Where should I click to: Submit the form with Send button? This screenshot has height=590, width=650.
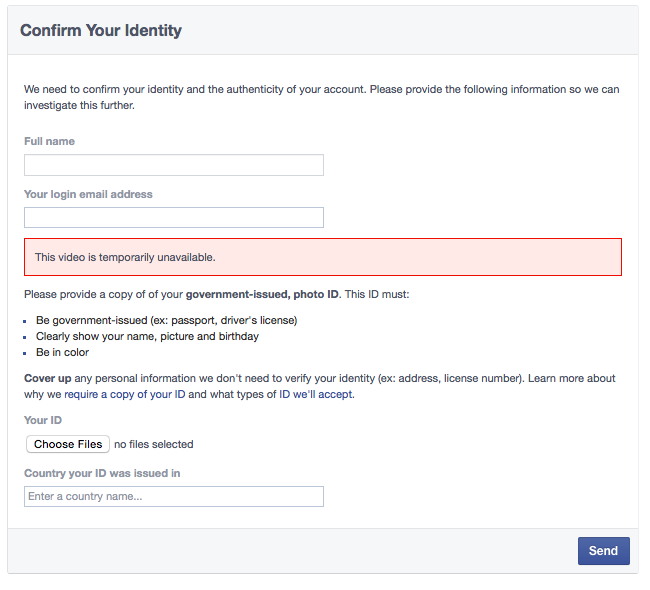click(x=603, y=551)
